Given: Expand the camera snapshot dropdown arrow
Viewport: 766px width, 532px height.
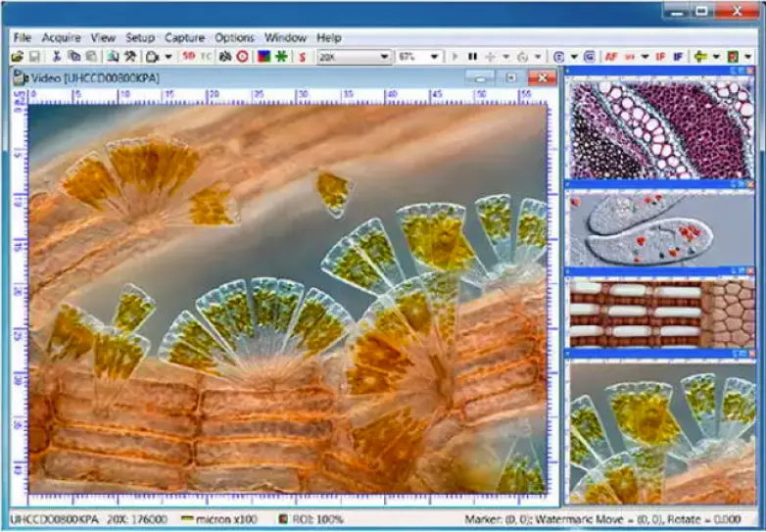Looking at the screenshot, I should pyautogui.click(x=168, y=57).
